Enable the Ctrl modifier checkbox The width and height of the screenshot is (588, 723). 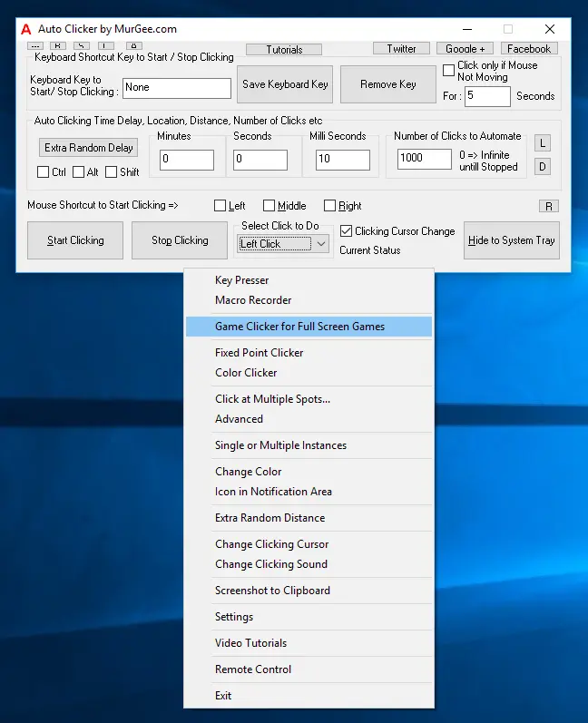point(44,172)
